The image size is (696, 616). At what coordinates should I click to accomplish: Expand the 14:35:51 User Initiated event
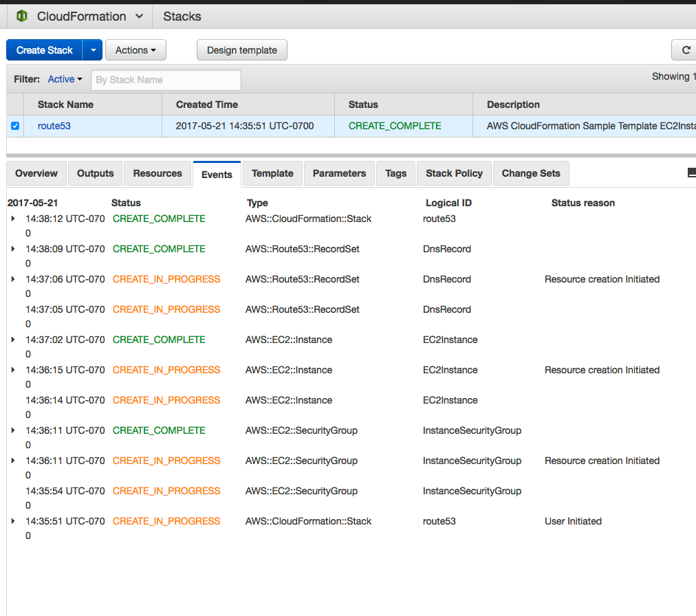tap(13, 521)
